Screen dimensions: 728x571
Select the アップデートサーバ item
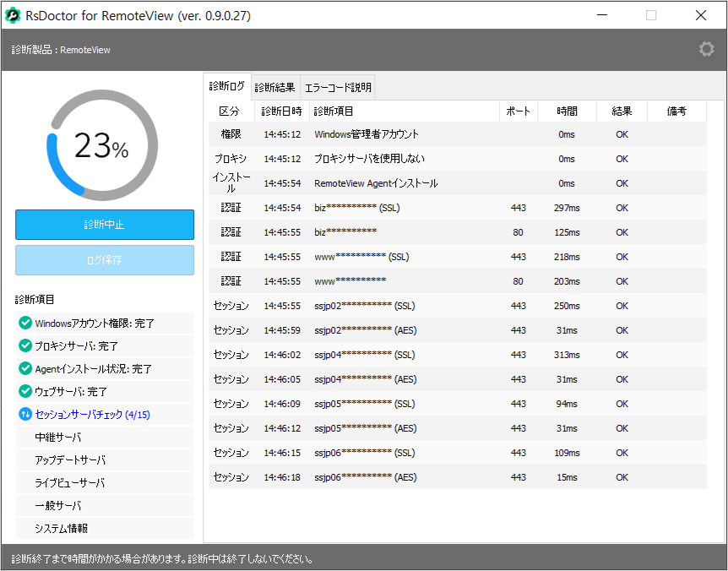(x=105, y=460)
